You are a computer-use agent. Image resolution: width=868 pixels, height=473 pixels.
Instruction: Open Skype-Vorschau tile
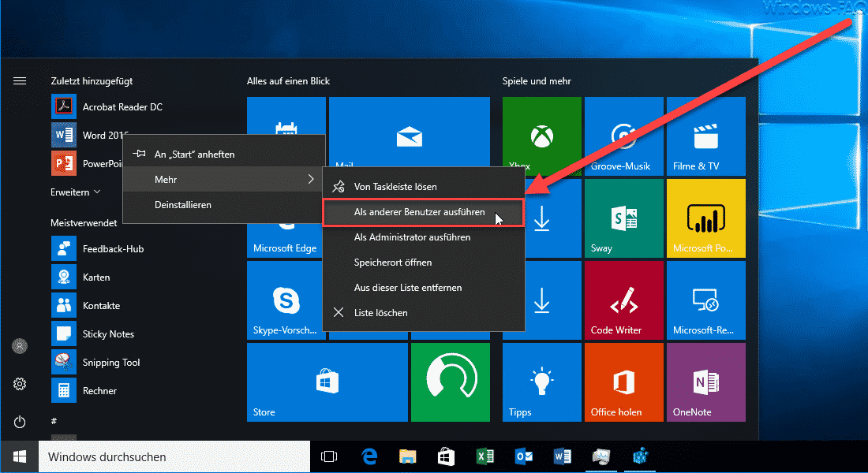pos(285,300)
